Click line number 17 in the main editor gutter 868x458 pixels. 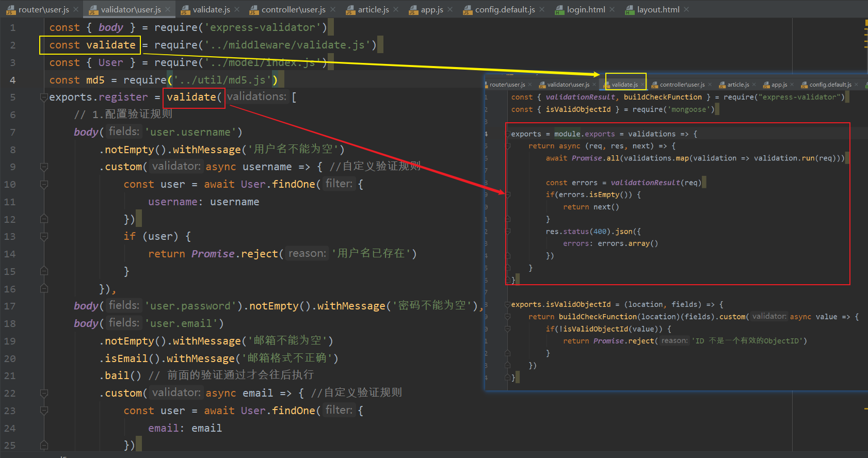[10, 306]
